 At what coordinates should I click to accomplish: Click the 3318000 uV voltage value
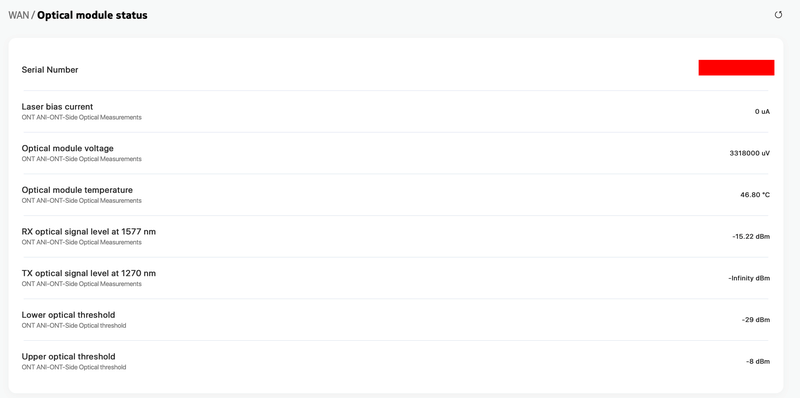click(x=749, y=153)
